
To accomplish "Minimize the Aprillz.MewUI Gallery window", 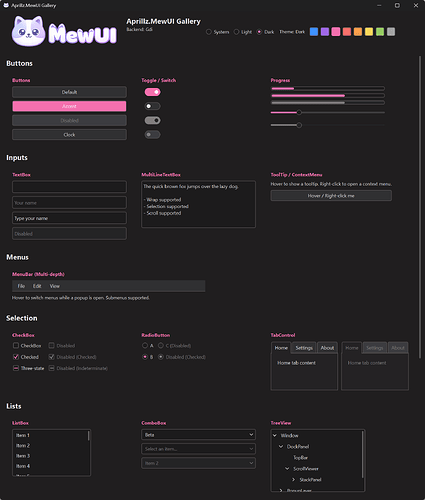I will tap(379, 5).
